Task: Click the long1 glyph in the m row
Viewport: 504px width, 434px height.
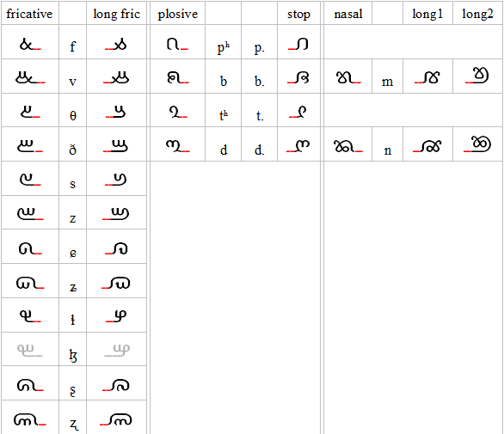Action: tap(427, 78)
